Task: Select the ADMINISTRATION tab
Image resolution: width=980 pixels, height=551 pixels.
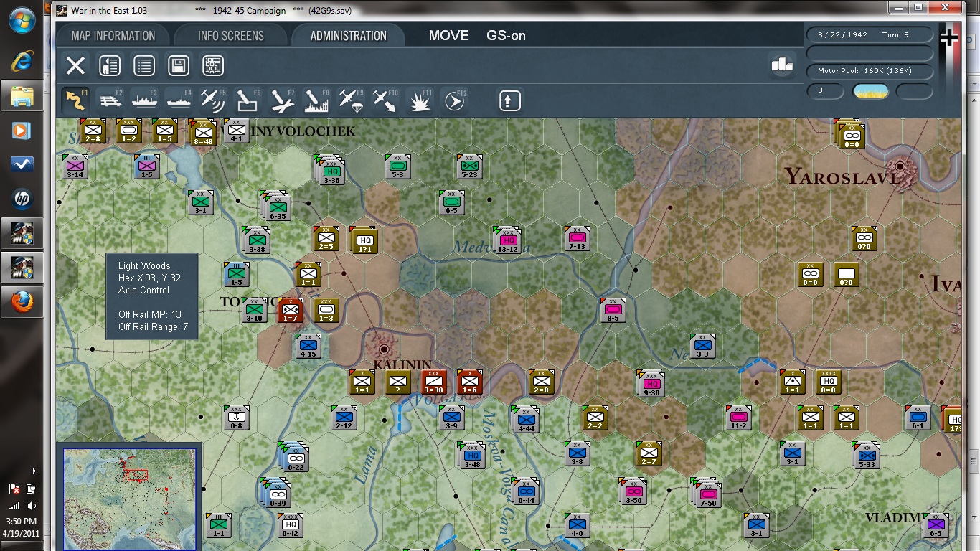Action: (x=349, y=36)
